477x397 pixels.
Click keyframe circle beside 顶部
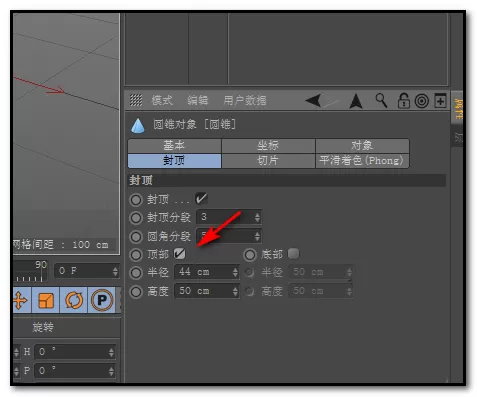[136, 255]
